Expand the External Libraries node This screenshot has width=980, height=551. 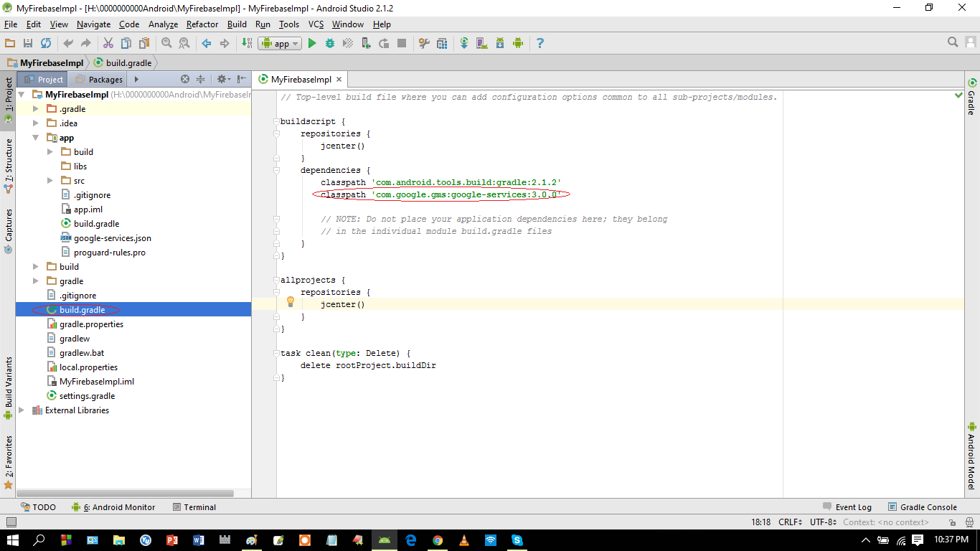tap(21, 410)
